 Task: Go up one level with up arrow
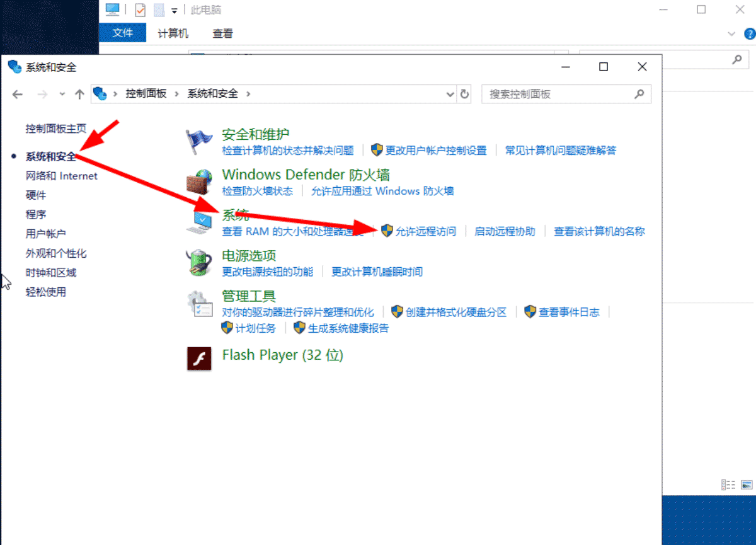pos(79,94)
